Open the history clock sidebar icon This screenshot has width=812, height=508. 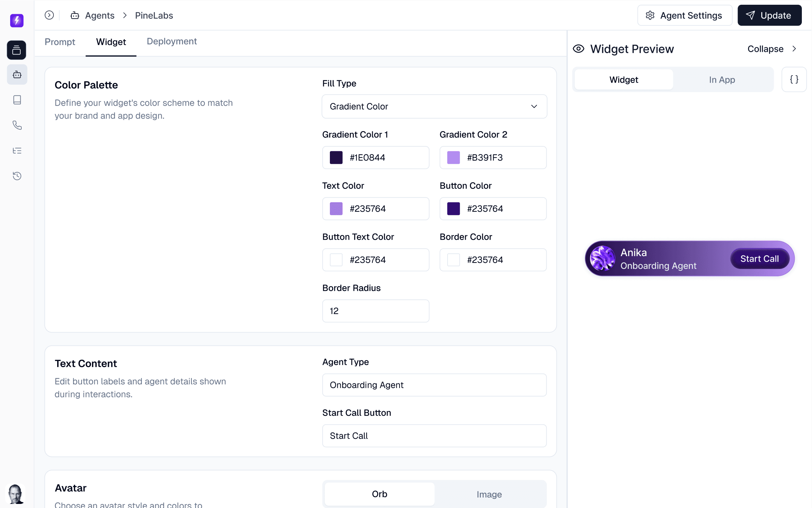(17, 176)
